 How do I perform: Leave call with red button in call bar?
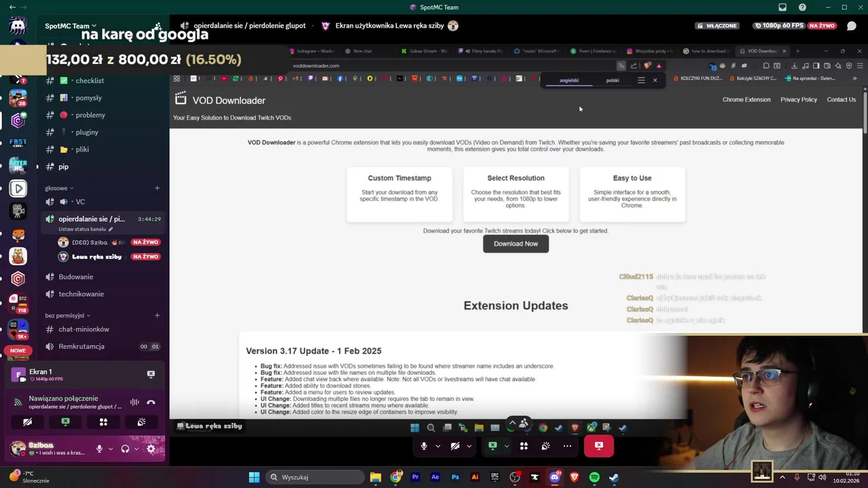point(599,446)
